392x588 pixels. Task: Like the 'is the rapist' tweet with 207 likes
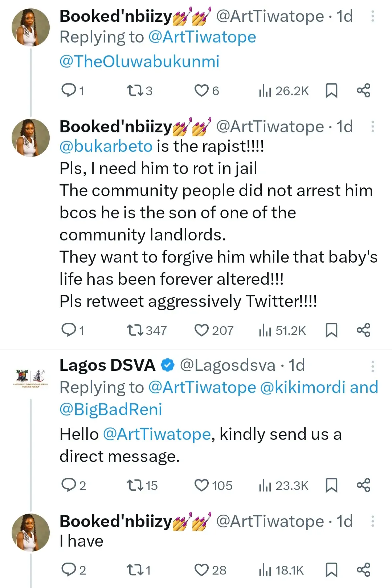202,331
